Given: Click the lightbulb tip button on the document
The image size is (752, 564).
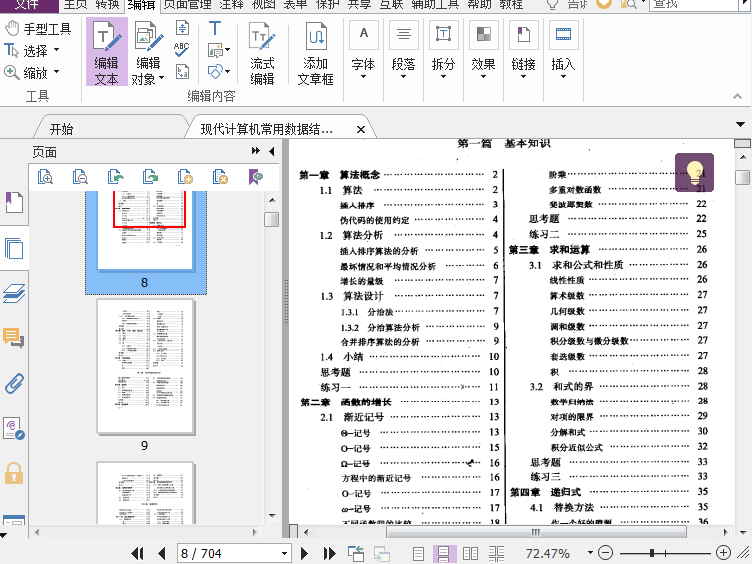Looking at the screenshot, I should pyautogui.click(x=694, y=173).
